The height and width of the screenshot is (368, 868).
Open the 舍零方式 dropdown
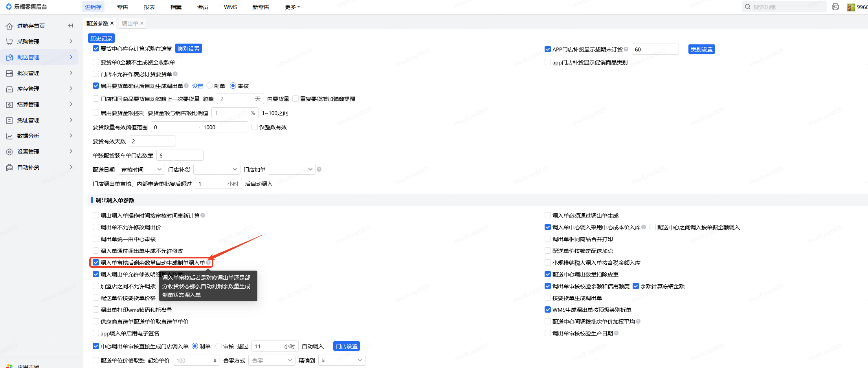tap(272, 360)
